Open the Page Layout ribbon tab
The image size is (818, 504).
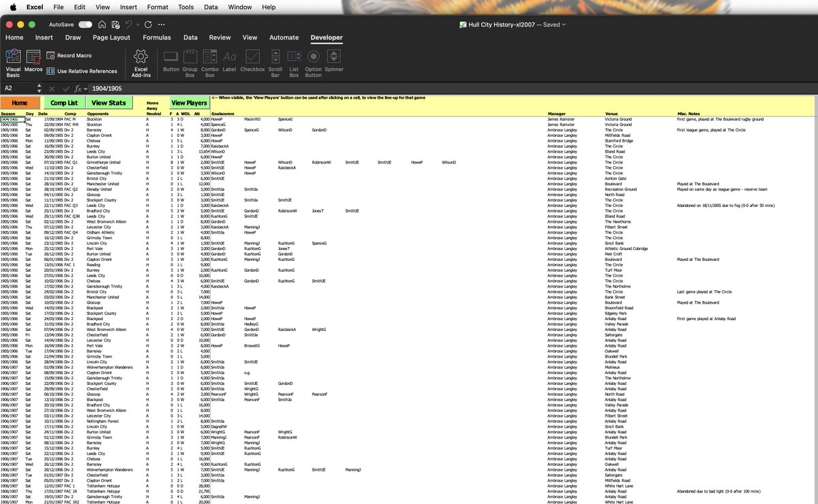(112, 37)
